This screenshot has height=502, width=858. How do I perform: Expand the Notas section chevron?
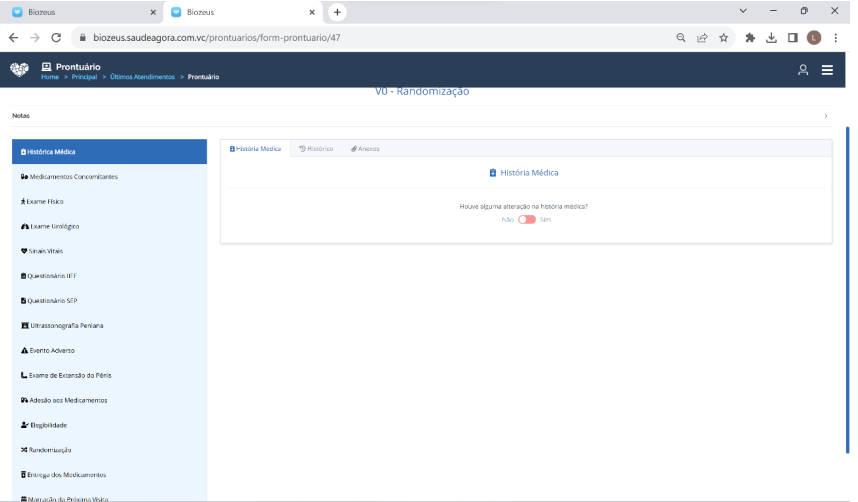click(x=825, y=116)
